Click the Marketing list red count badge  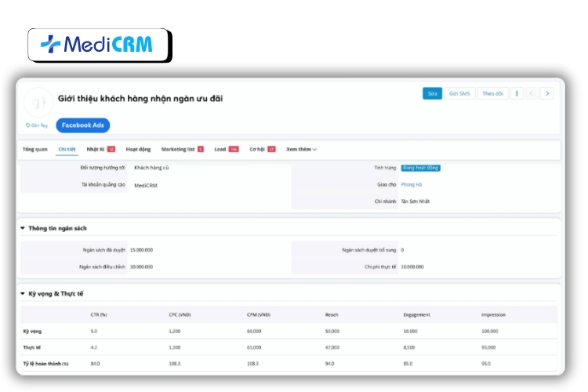pyautogui.click(x=201, y=149)
